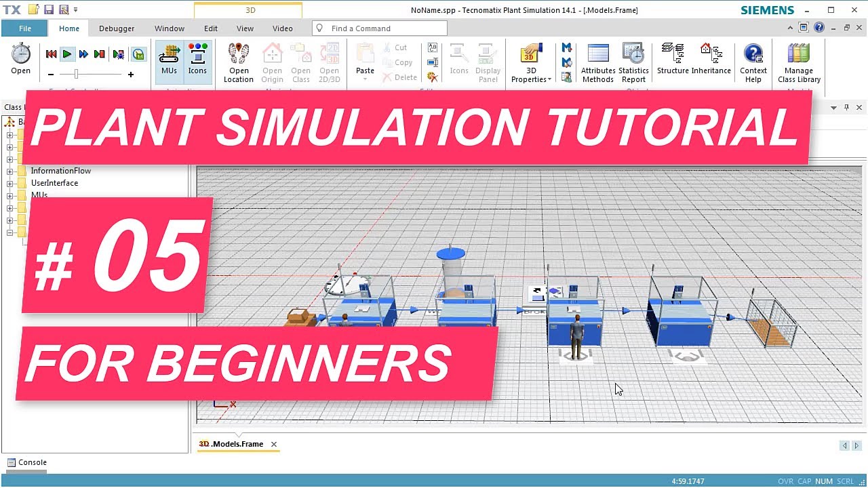Screen dimensions: 868x488
Task: Click Delete in the ribbon
Action: point(399,77)
